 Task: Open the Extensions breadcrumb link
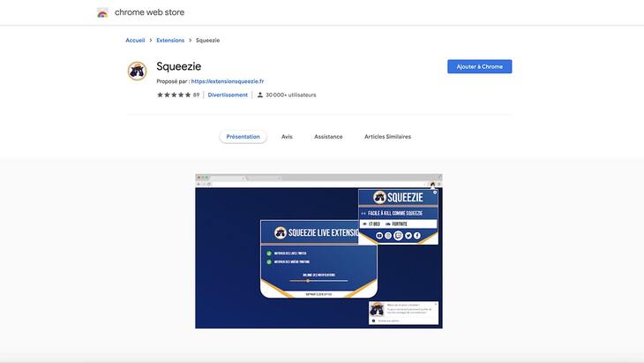click(x=170, y=41)
